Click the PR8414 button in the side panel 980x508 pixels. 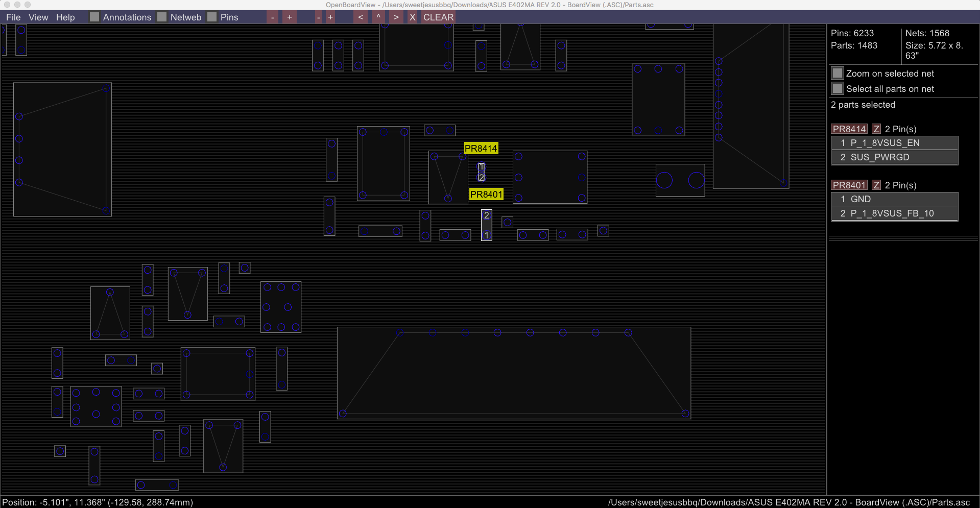(x=849, y=129)
